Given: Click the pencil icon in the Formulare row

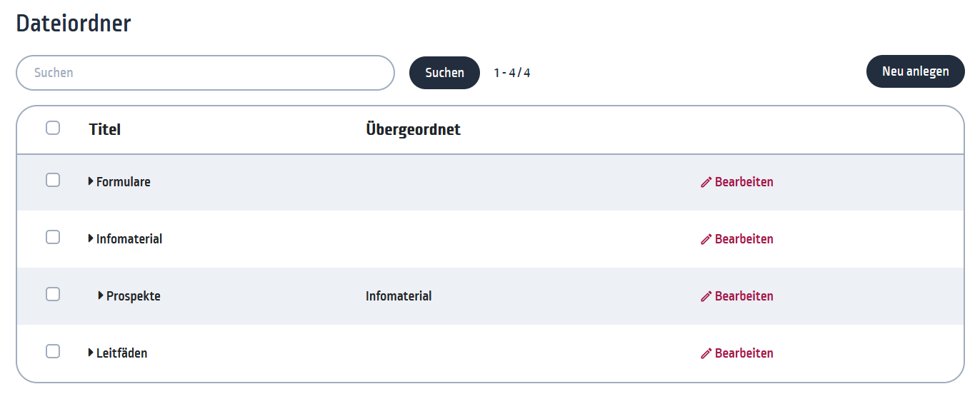Looking at the screenshot, I should pyautogui.click(x=706, y=182).
